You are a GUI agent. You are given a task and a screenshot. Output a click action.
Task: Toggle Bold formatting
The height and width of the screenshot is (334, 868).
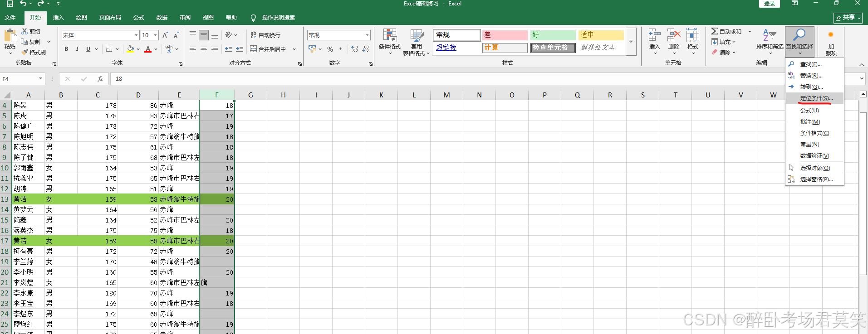[x=66, y=49]
